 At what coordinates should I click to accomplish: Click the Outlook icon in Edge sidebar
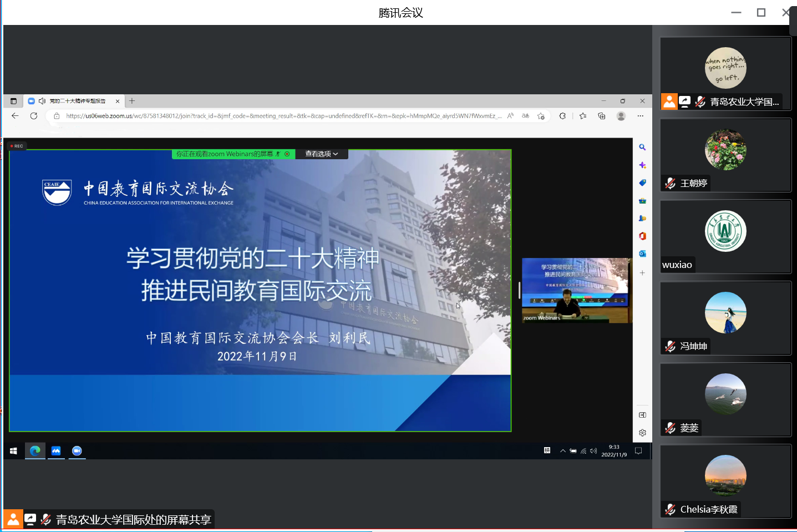click(x=642, y=254)
